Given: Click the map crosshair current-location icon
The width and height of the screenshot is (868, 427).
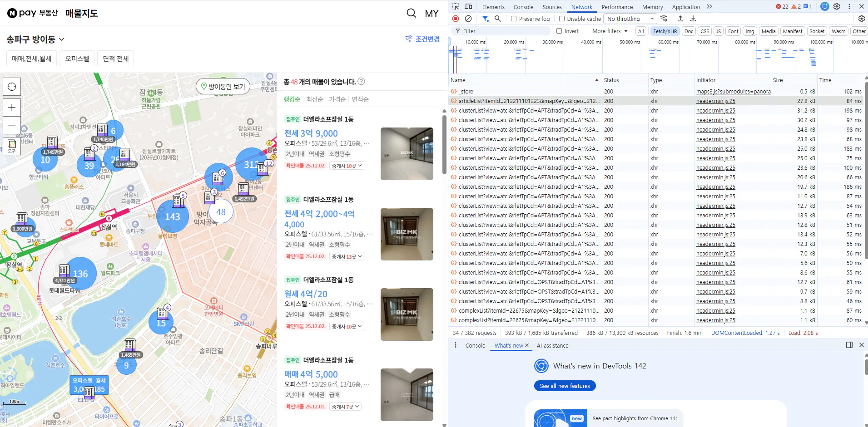Looking at the screenshot, I should tap(12, 87).
